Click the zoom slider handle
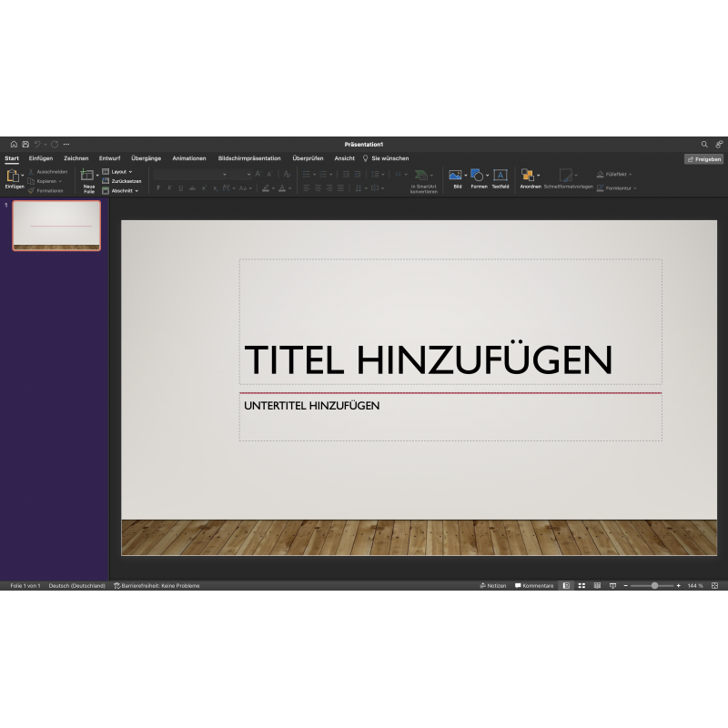Viewport: 728px width, 728px height. 654,585
